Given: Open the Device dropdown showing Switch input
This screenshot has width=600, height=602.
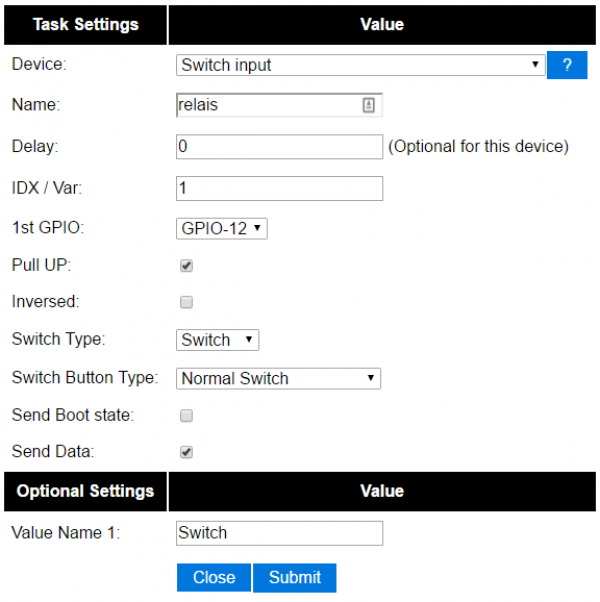Looking at the screenshot, I should (x=360, y=65).
